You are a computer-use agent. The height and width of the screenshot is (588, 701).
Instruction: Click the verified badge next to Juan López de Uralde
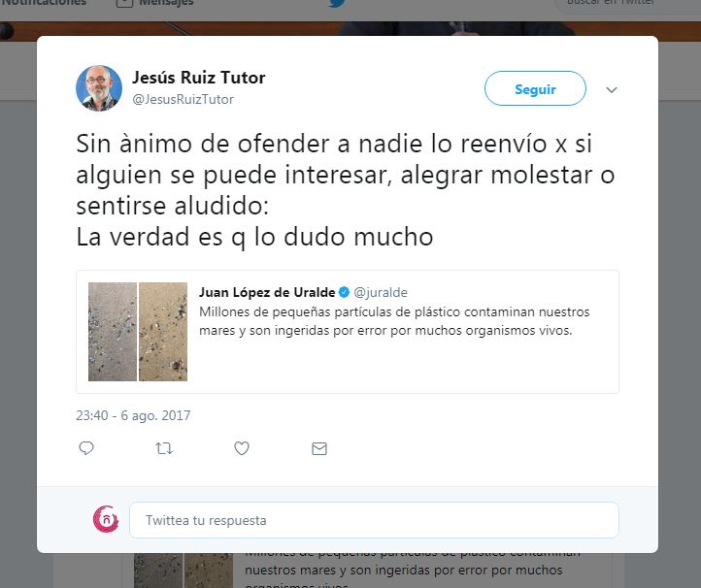tap(344, 292)
